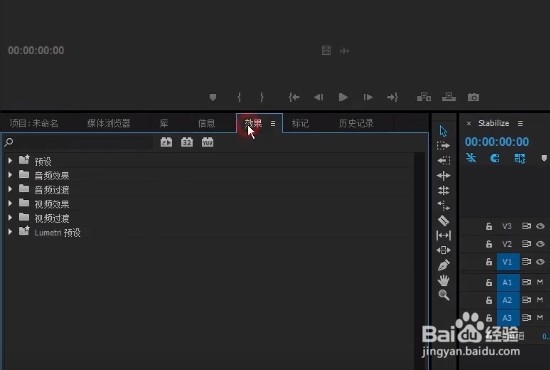Screen dimensions: 550x370
Task: Select the Razor tool
Action: coord(443,220)
